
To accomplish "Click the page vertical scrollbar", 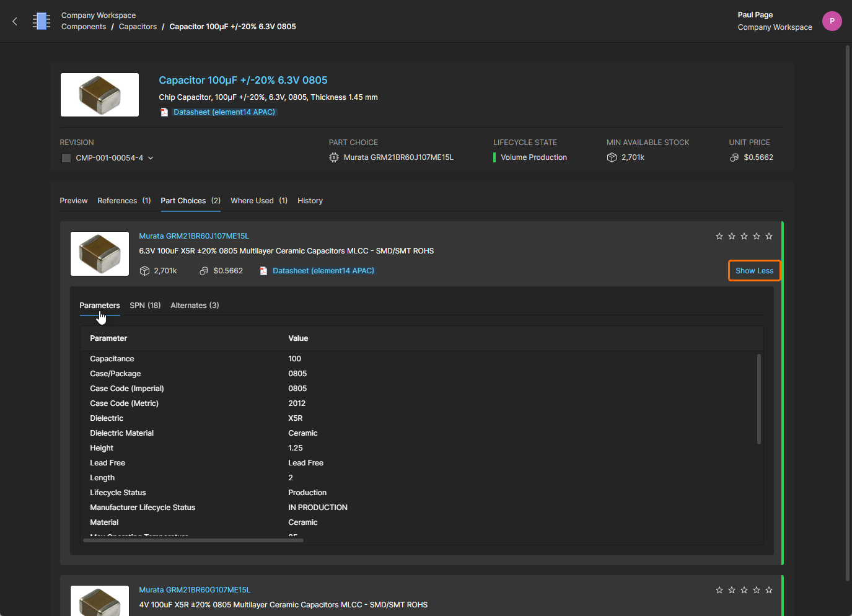I will tap(848, 313).
